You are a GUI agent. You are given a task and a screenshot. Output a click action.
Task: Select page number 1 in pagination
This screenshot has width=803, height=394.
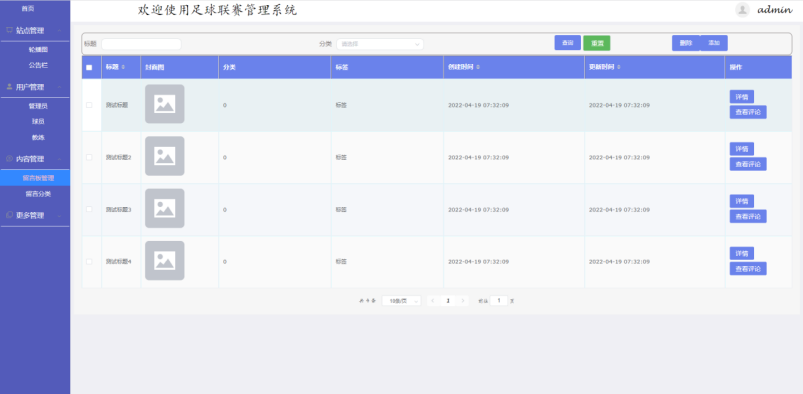pyautogui.click(x=448, y=301)
